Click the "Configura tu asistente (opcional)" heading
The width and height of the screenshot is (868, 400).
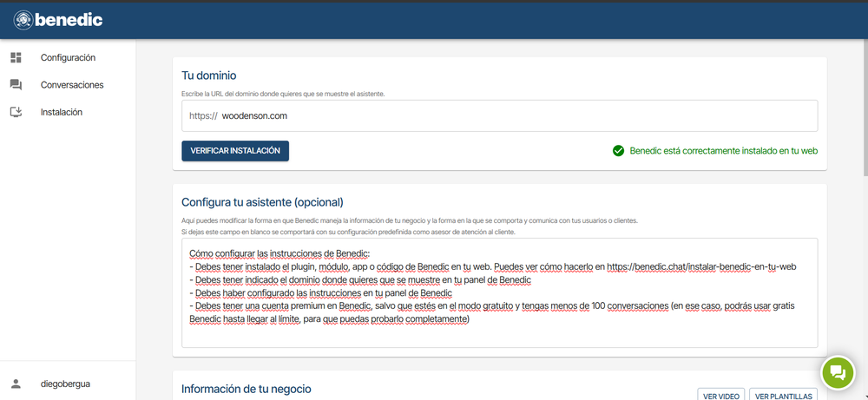(262, 201)
